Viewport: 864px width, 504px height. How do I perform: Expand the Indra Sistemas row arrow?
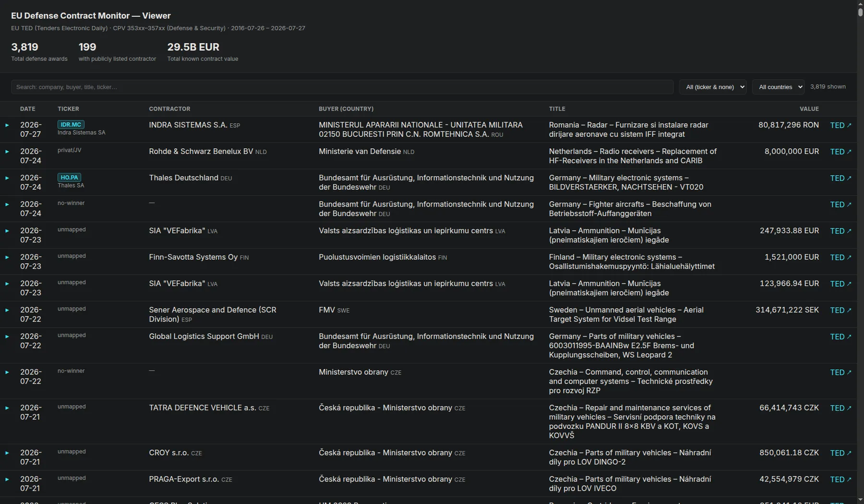(x=7, y=125)
